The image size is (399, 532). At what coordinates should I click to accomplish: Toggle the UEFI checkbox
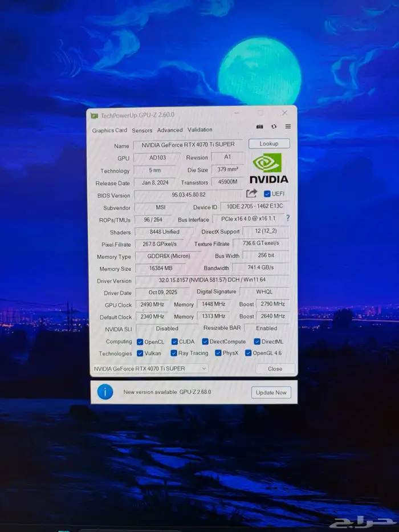point(267,194)
